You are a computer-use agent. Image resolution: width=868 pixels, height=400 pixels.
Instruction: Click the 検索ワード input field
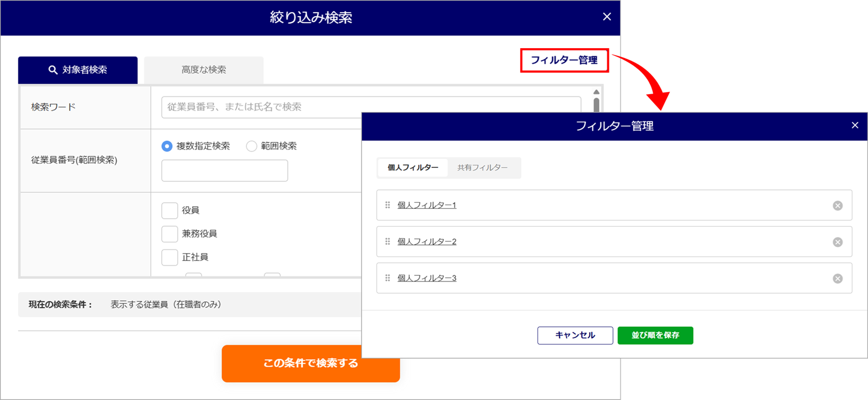tap(371, 107)
